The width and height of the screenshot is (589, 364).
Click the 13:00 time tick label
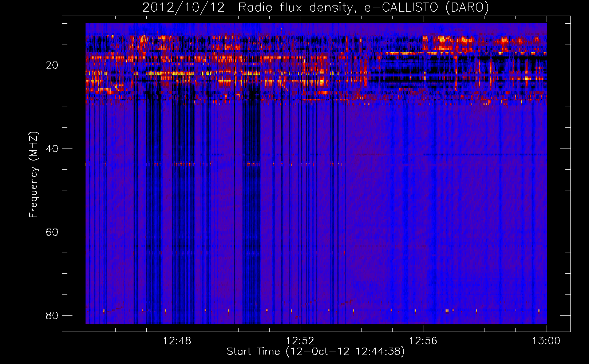pos(546,341)
